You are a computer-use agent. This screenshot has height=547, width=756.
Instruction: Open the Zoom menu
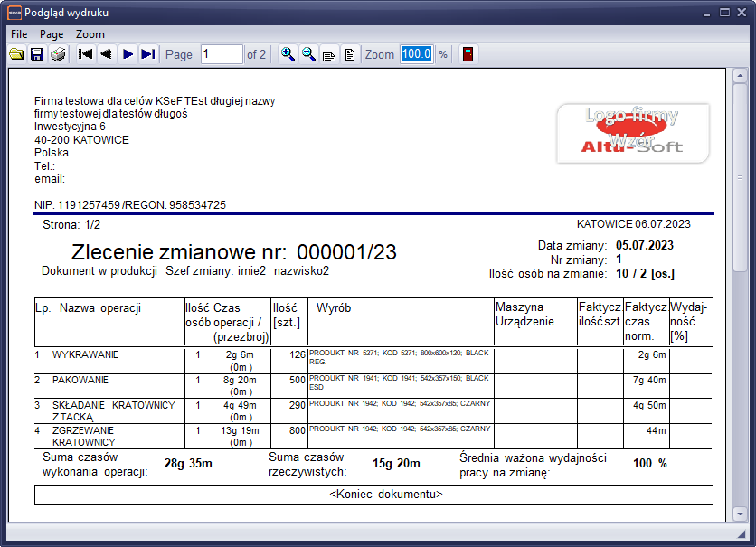point(90,33)
